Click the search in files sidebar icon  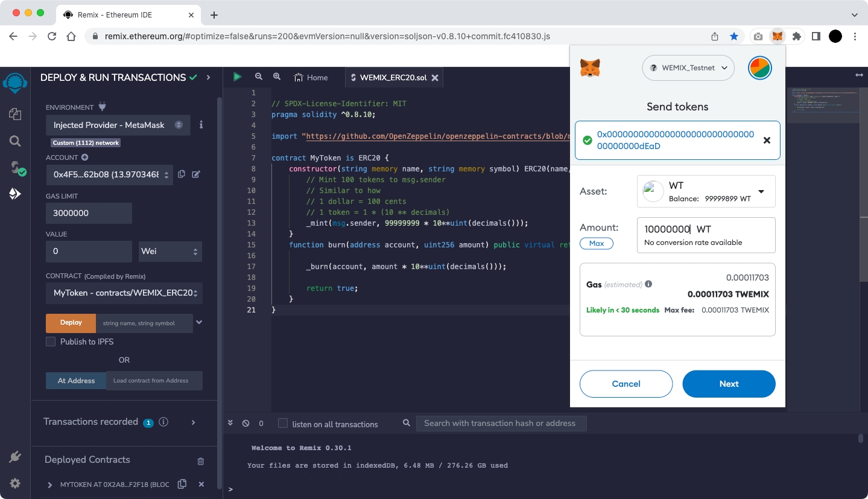click(15, 141)
